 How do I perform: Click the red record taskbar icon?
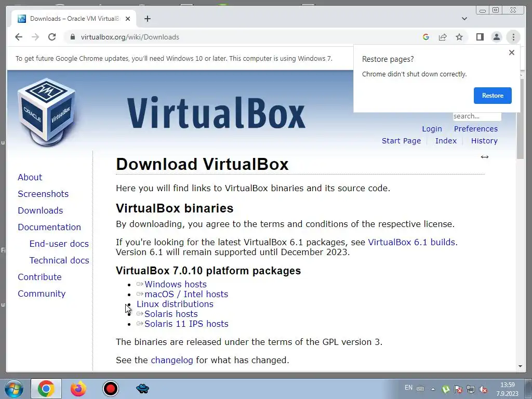[x=110, y=389]
